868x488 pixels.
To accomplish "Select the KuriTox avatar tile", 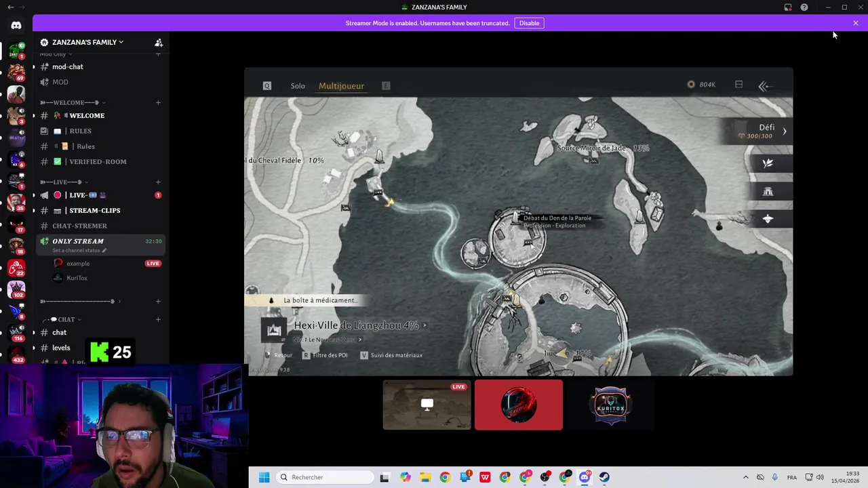I will 610,405.
